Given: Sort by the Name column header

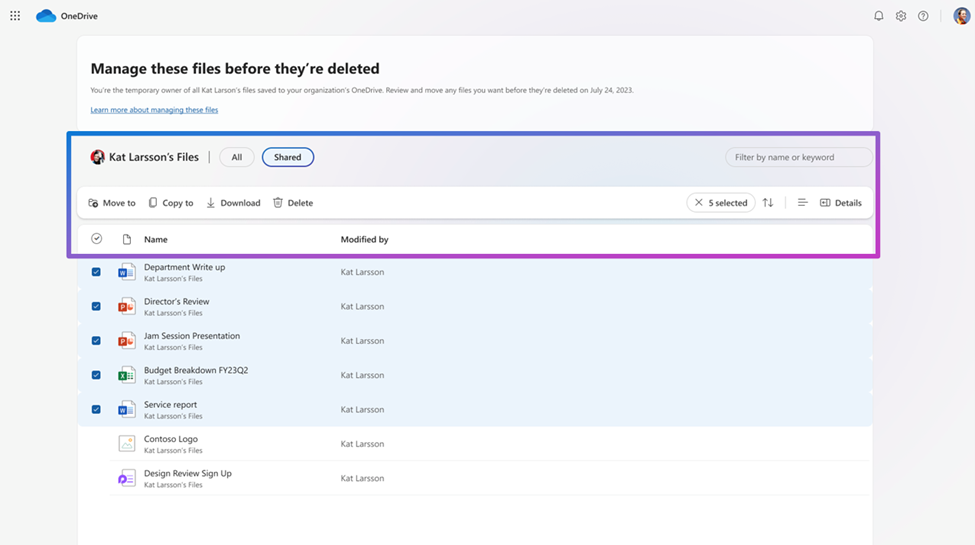Looking at the screenshot, I should click(x=155, y=240).
